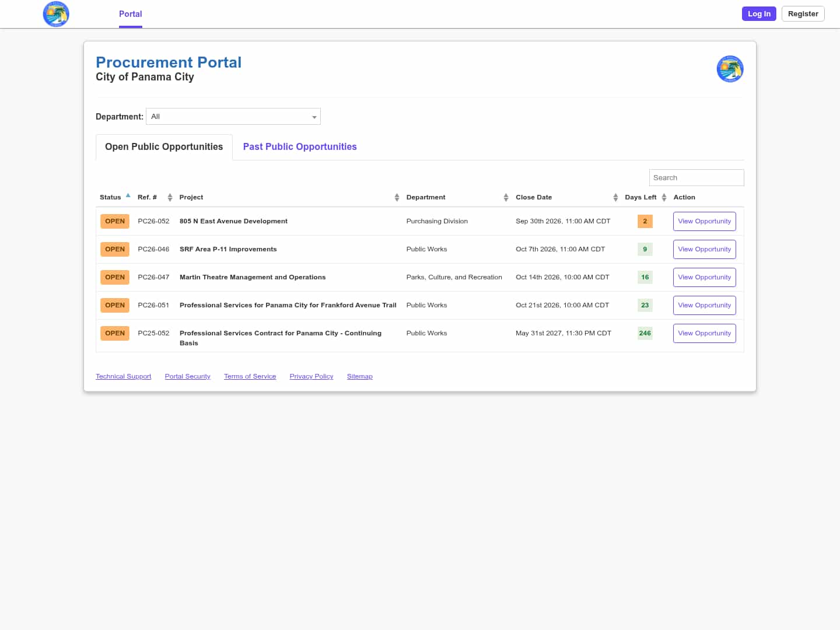Click Martin Theatre Management and Operations title

[x=253, y=278]
